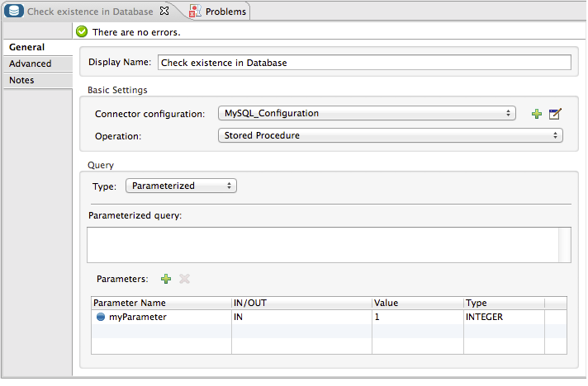Open the Connector configuration dropdown
The width and height of the screenshot is (588, 386).
coord(367,113)
